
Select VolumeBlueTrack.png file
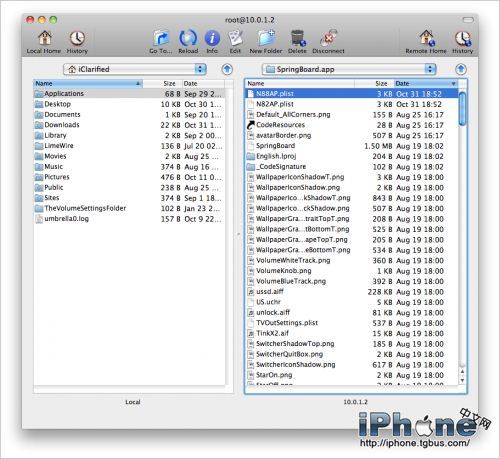(352, 281)
